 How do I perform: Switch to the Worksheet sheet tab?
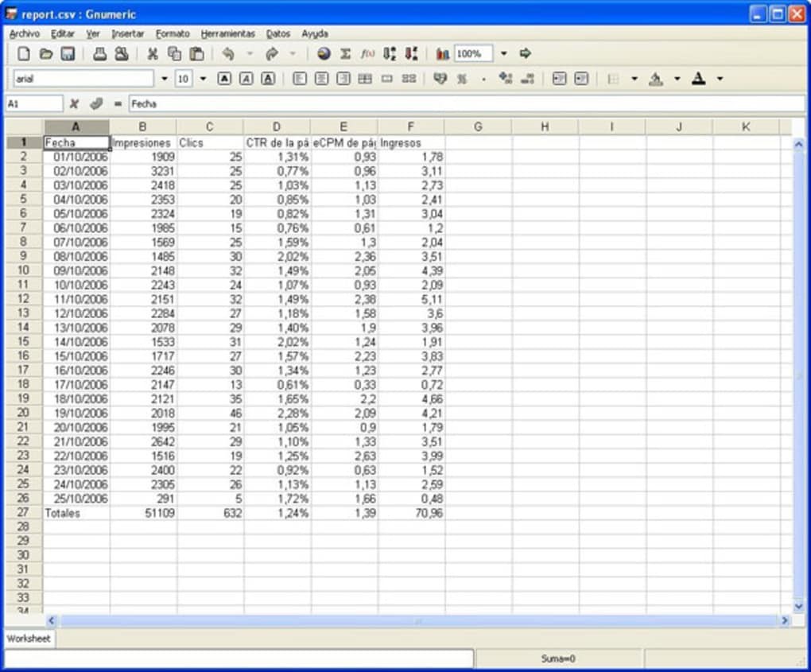click(29, 639)
